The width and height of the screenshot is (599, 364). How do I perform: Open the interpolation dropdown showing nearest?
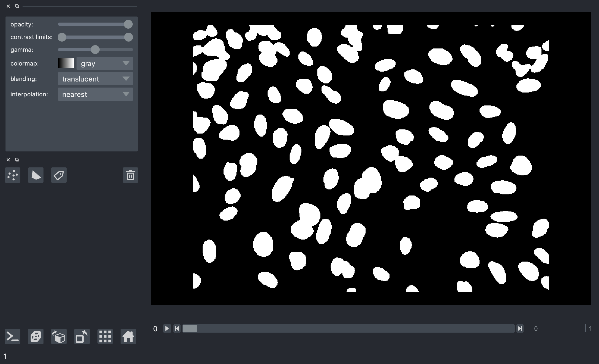(95, 94)
